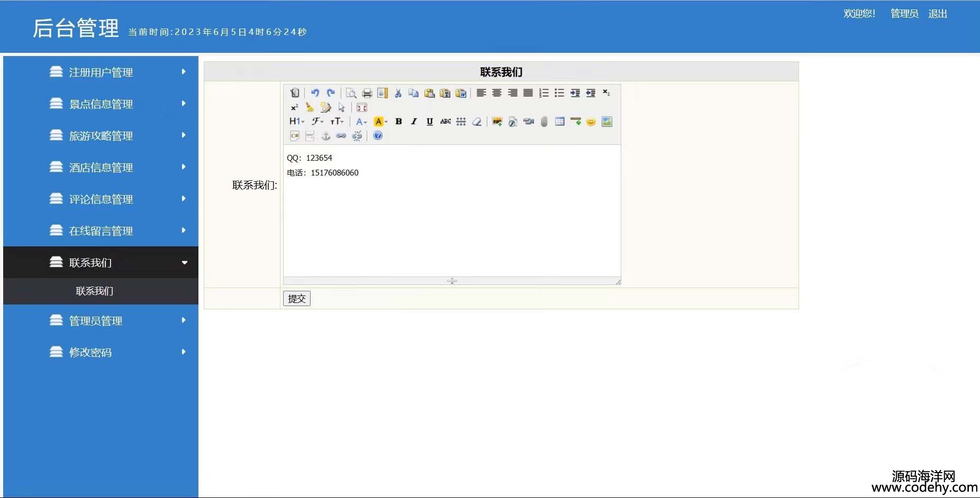The image size is (980, 498).
Task: Open the Insert Template icon
Action: tap(383, 93)
